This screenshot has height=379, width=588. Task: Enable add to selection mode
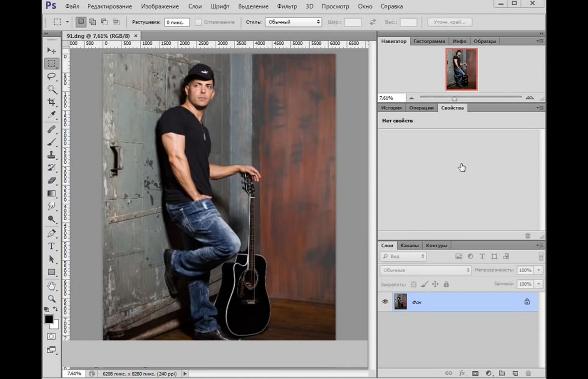tap(93, 22)
